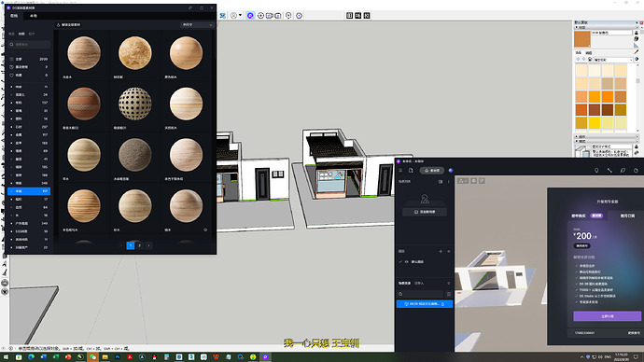The height and width of the screenshot is (362, 644).
Task: Go to page 2 of materials
Action: pos(140,245)
